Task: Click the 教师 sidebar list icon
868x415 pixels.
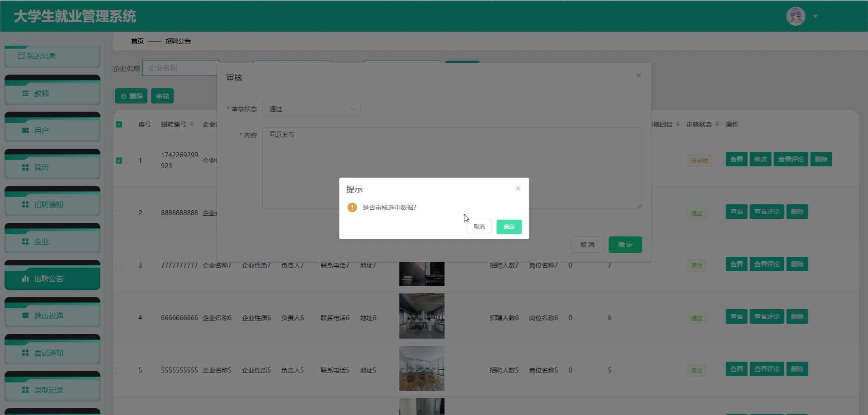Action: click(25, 93)
